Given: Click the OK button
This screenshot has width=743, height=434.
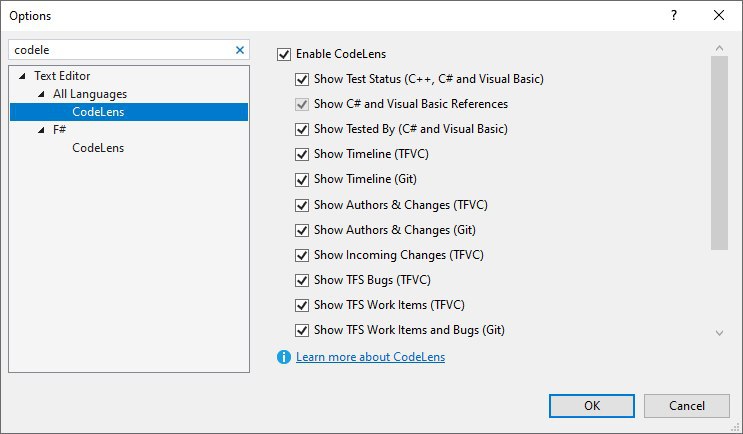Looking at the screenshot, I should click(x=592, y=406).
